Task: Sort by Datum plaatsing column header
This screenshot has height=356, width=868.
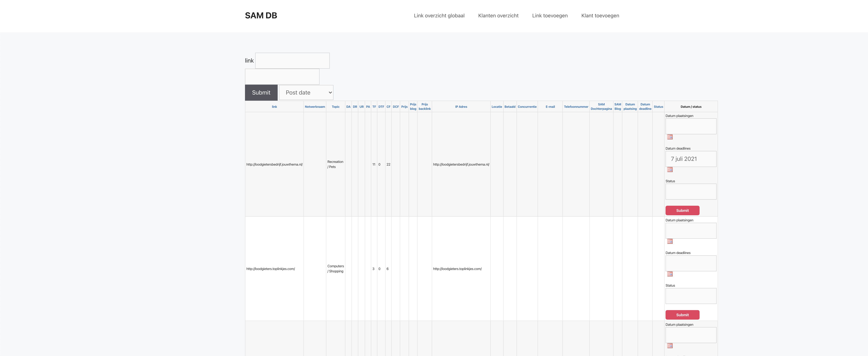Action: click(x=630, y=106)
